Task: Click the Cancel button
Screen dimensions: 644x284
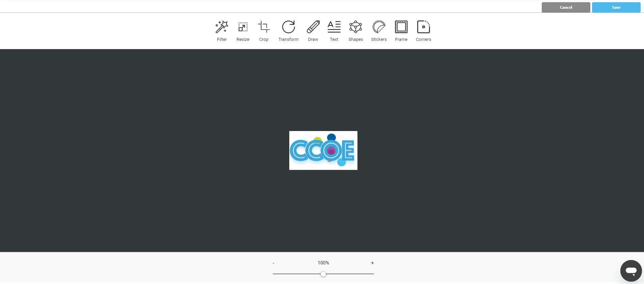Action: [566, 7]
